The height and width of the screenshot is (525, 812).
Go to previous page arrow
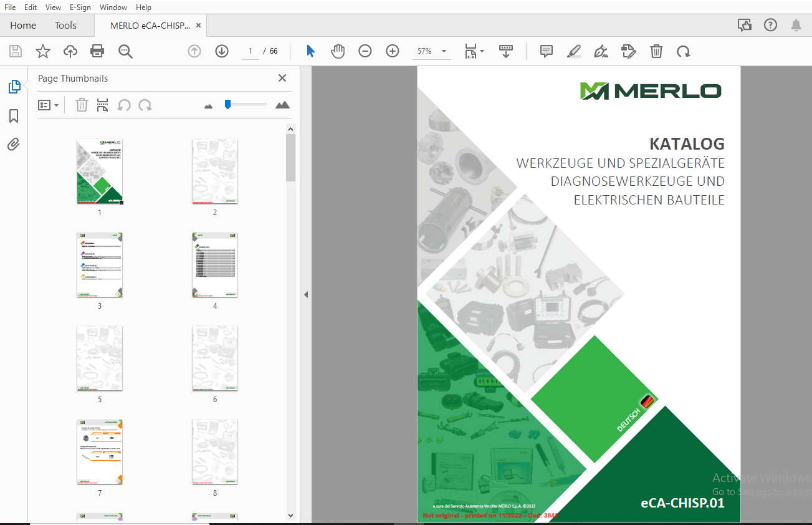(194, 51)
